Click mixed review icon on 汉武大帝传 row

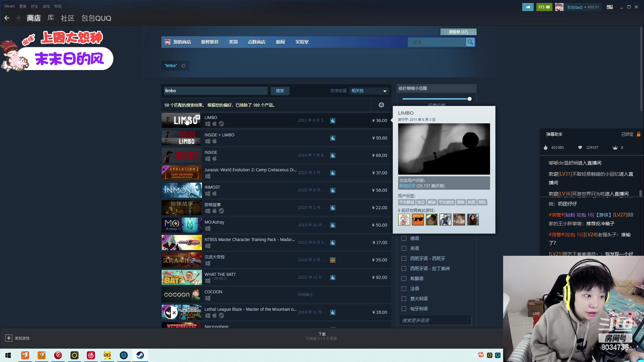(x=333, y=260)
